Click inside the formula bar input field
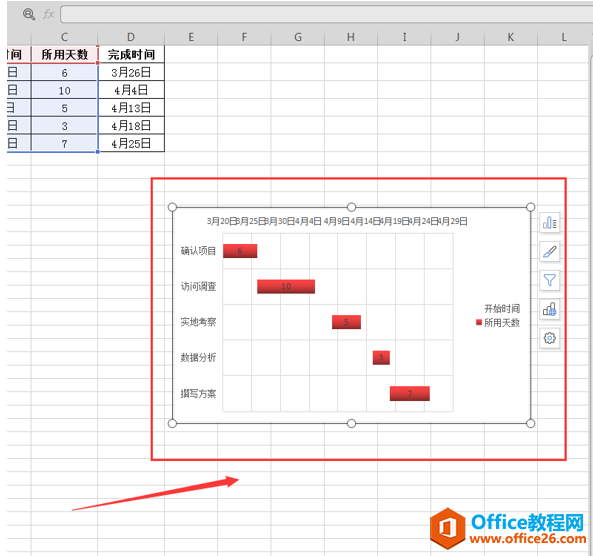Screen dimensions: 593x556 click(326, 14)
